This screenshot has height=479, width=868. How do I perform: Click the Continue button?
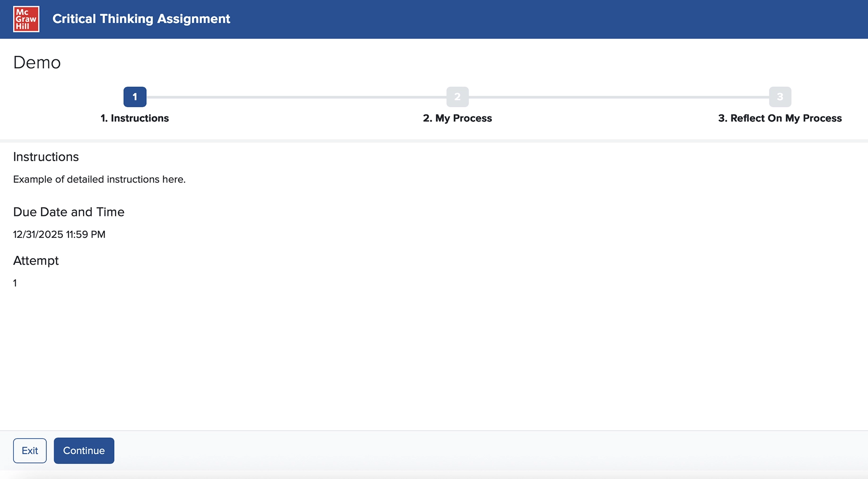[84, 450]
